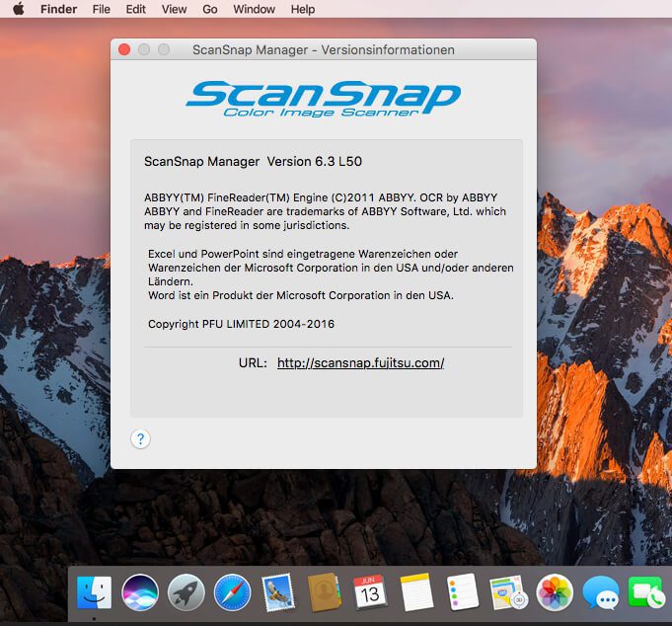The image size is (672, 626).
Task: Open Calendar showing JUN 13
Action: coord(370,592)
